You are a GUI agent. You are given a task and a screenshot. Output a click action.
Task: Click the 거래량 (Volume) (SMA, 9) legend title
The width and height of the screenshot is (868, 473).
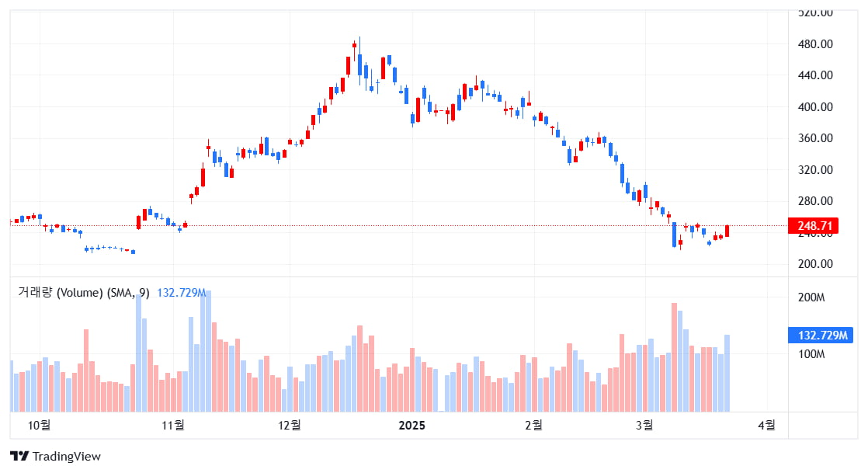(x=84, y=293)
